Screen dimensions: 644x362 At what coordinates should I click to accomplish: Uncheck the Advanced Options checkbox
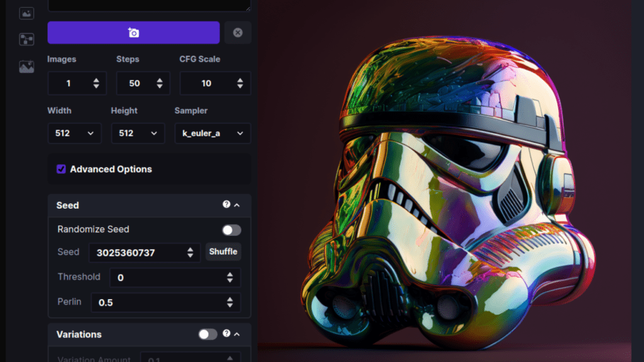pos(61,168)
